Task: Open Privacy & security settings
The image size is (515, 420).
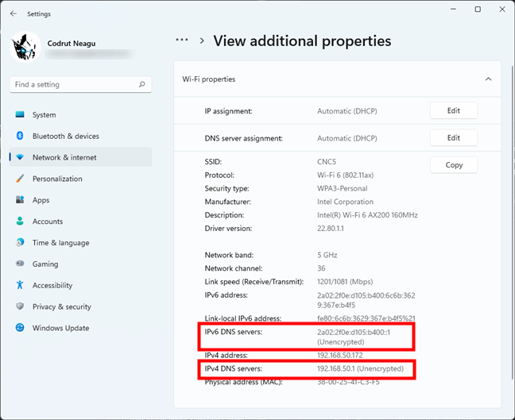Action: 80,306
